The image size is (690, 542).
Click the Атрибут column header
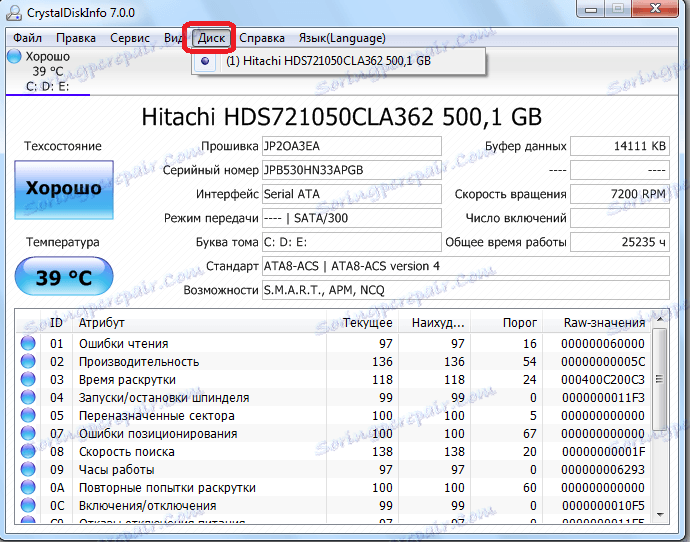199,323
